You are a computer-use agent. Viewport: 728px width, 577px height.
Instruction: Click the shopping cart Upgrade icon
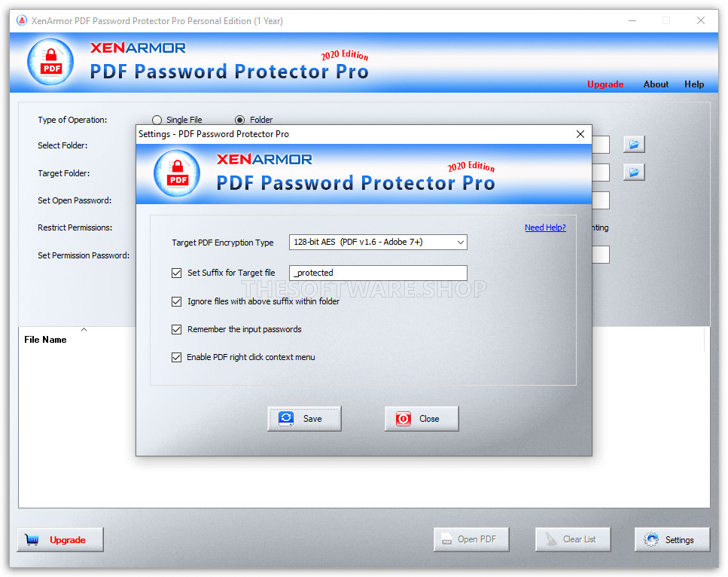coord(32,539)
